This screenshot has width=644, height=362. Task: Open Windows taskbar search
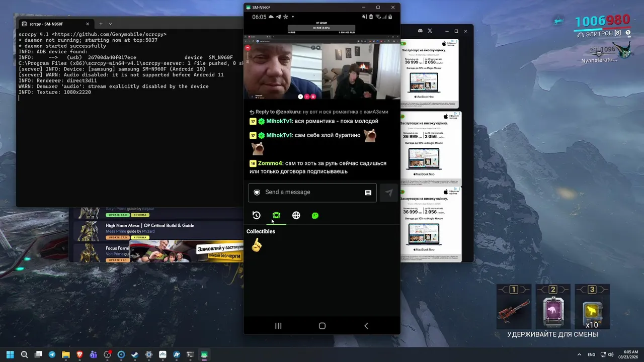24,354
